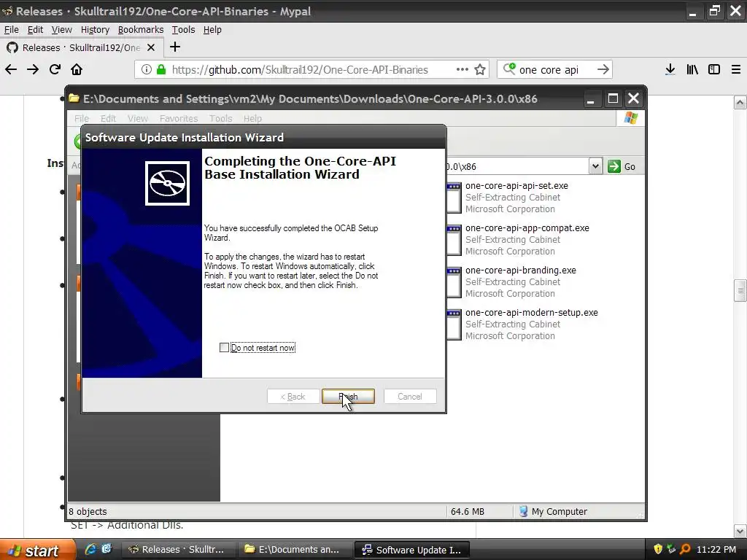Submit the 'one core api' search arrow

click(603, 69)
